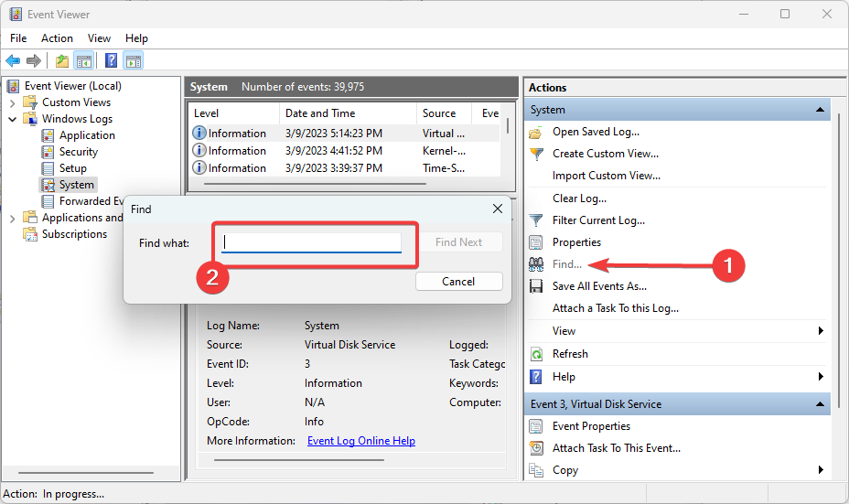Viewport: 849px width, 504px height.
Task: Toggle the Show/Hide Action Pane icon
Action: click(x=134, y=60)
